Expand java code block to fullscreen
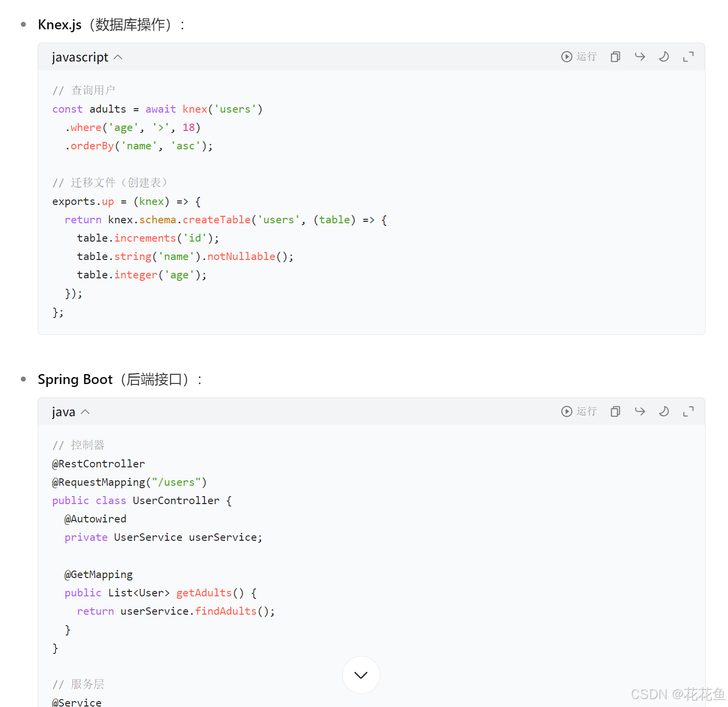 pyautogui.click(x=688, y=411)
